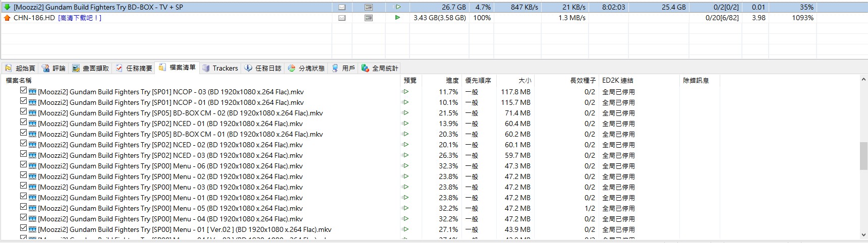Toggle checkbox for Menu - 02 file

[23, 175]
